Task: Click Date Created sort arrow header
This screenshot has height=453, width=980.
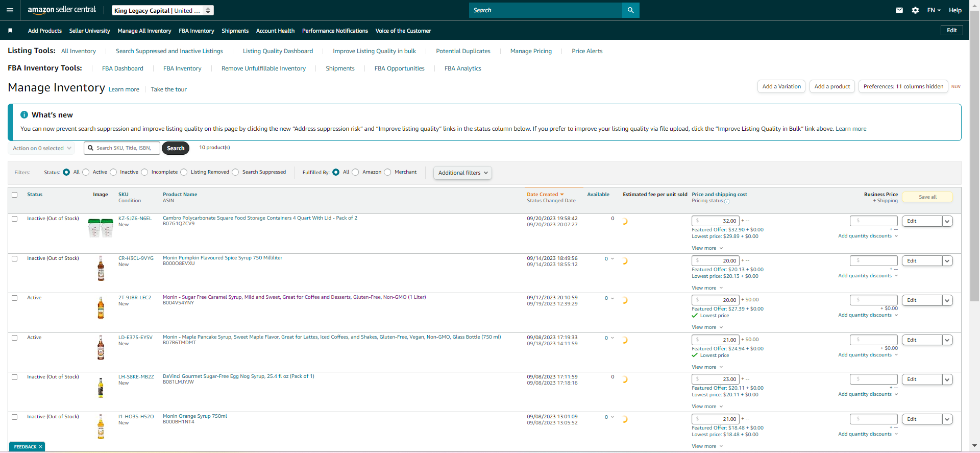Action: pyautogui.click(x=562, y=195)
